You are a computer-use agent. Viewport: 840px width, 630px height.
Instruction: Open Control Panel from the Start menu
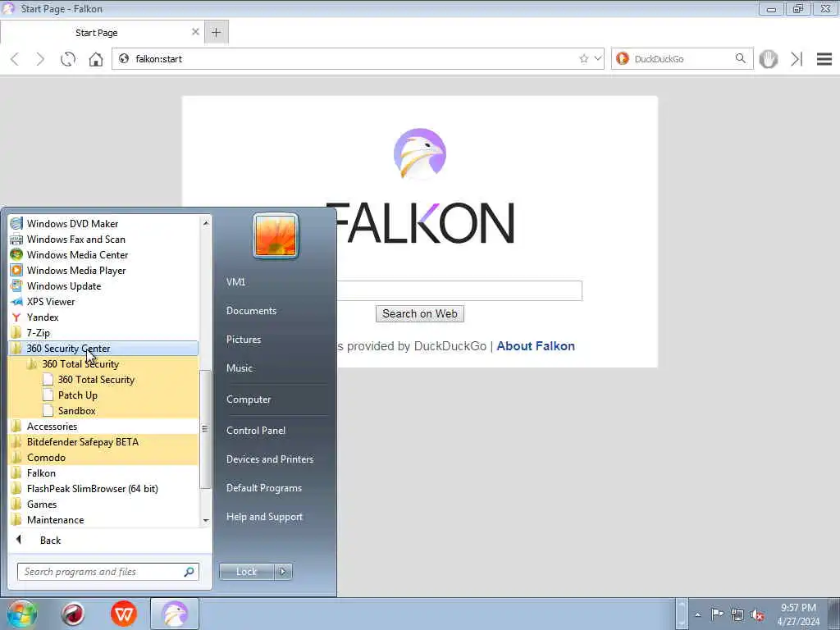[256, 430]
